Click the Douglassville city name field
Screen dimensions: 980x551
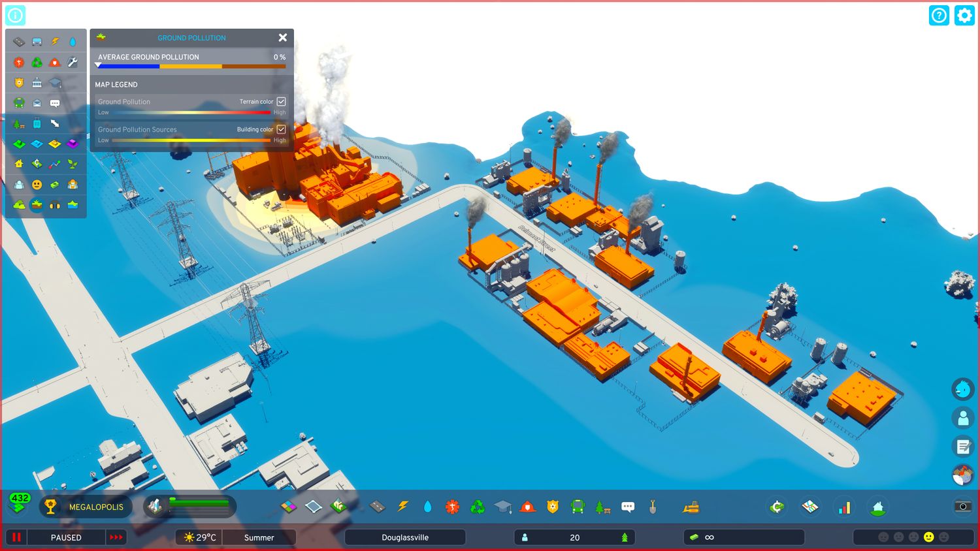(x=405, y=537)
